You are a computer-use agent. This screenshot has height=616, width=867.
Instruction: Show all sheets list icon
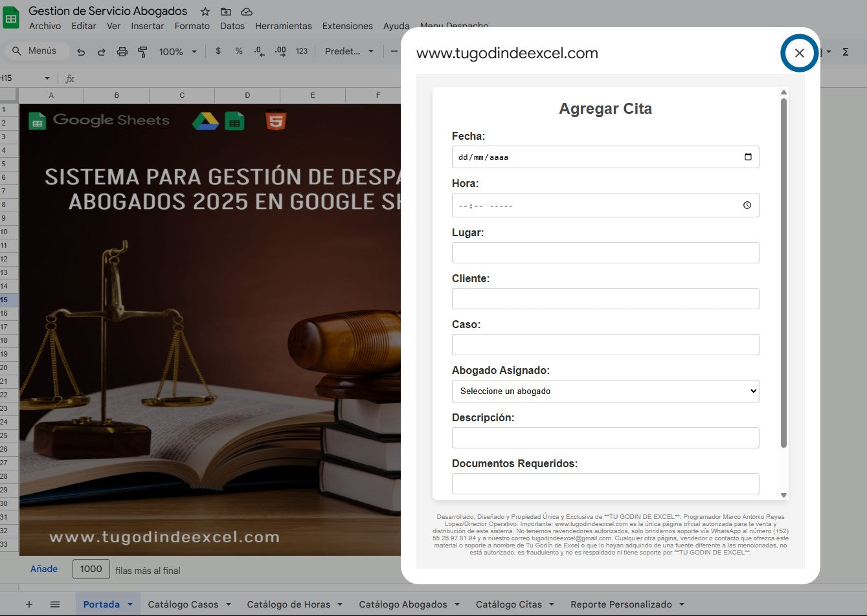click(55, 604)
